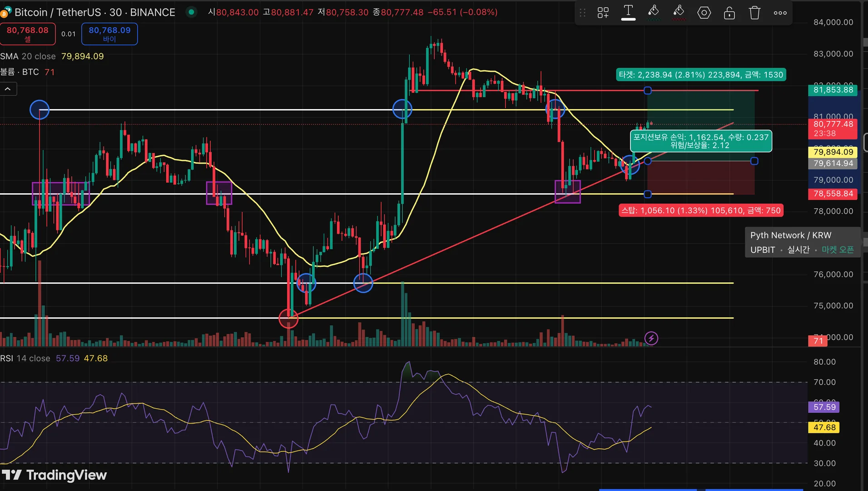Open the template add-grid icon in drawing toolbar
Image resolution: width=868 pixels, height=491 pixels.
pos(603,13)
